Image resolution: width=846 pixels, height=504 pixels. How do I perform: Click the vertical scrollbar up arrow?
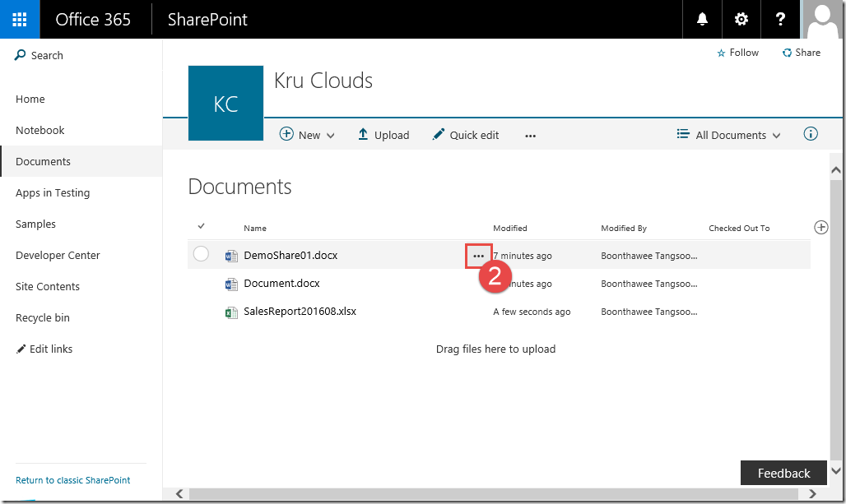click(836, 170)
